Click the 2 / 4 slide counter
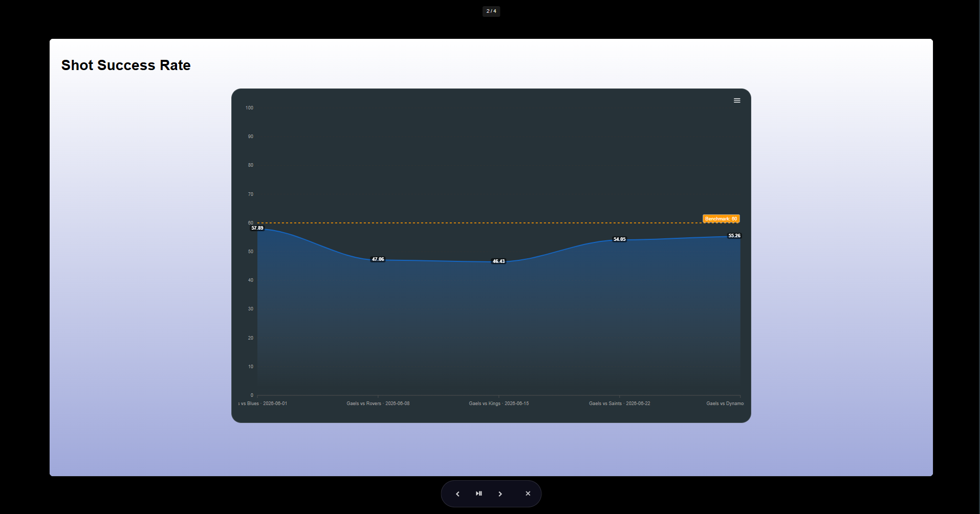 pos(491,11)
